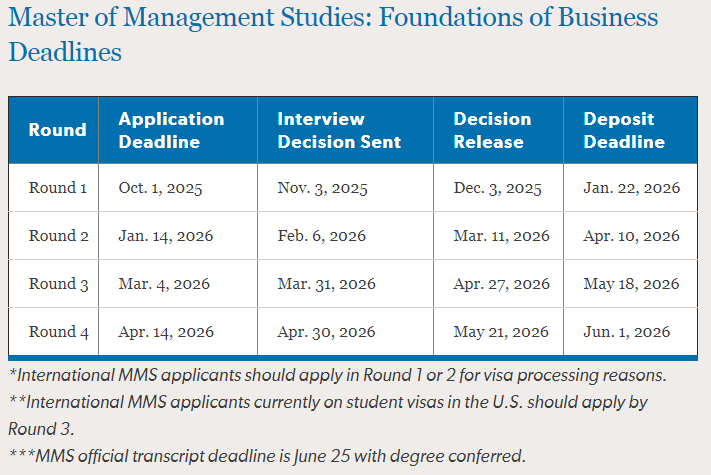The height and width of the screenshot is (475, 711).
Task: Select the Nov. 3, 2025 interview date
Action: point(322,188)
